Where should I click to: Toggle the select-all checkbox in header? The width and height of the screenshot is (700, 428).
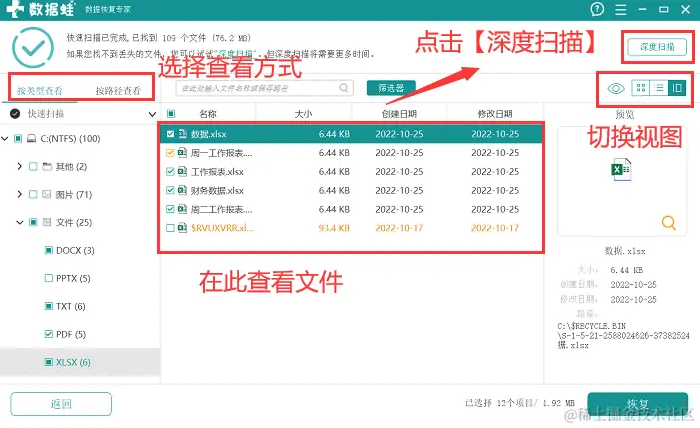pos(171,114)
